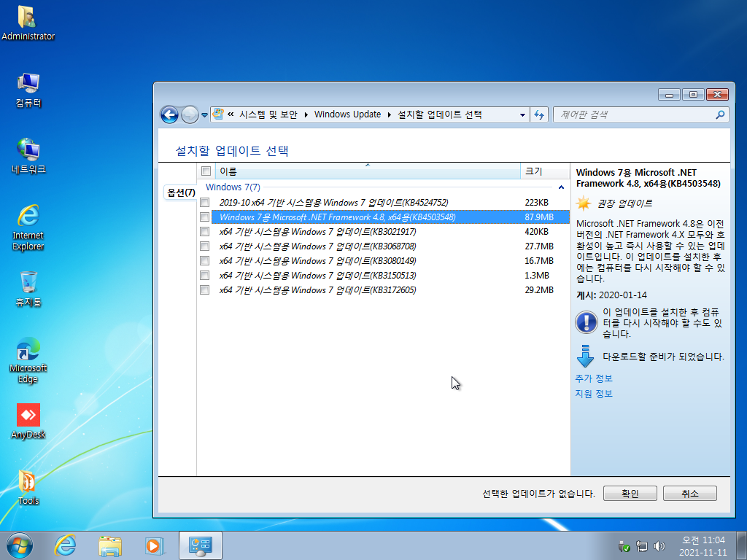Select the Control Panel taskbar button
This screenshot has height=560, width=747.
(x=200, y=545)
